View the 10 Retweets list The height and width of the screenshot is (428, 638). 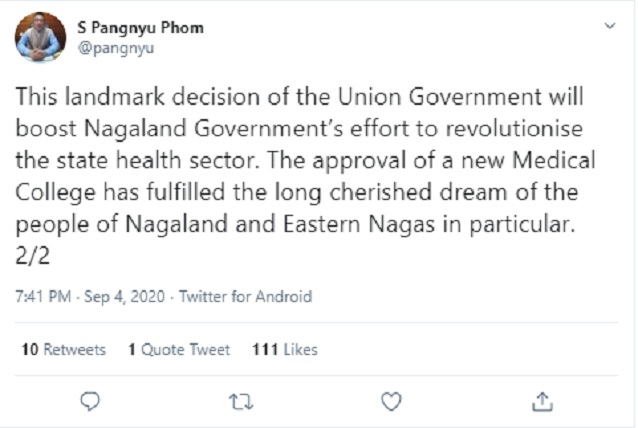(62, 350)
